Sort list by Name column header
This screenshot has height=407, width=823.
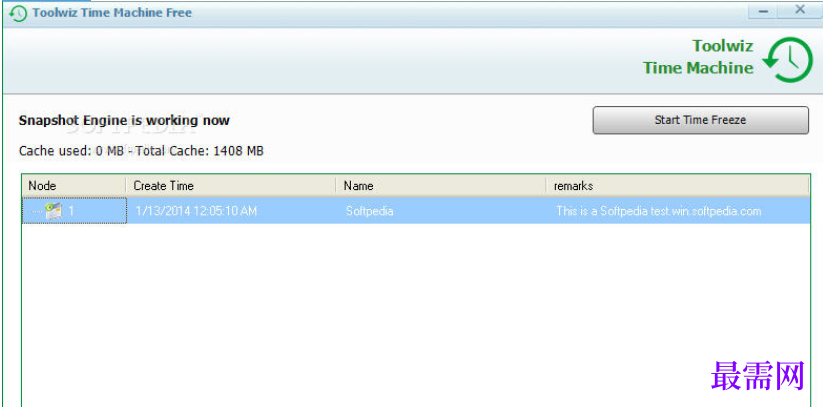pyautogui.click(x=441, y=186)
